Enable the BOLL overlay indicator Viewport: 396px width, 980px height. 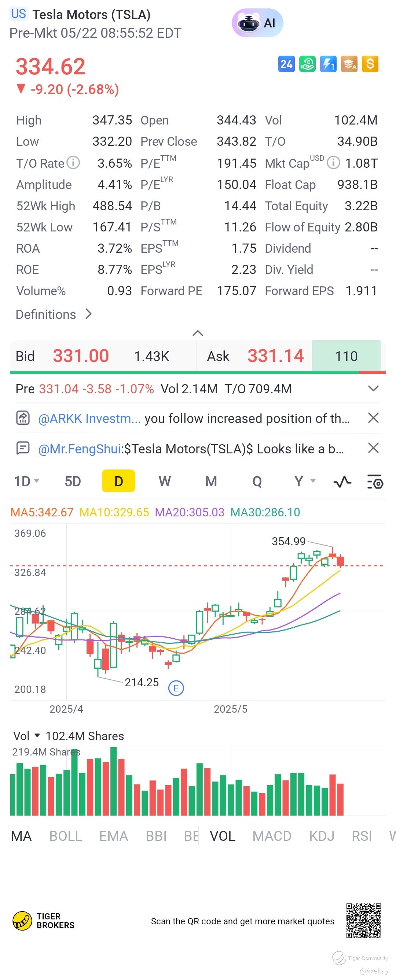point(66,836)
